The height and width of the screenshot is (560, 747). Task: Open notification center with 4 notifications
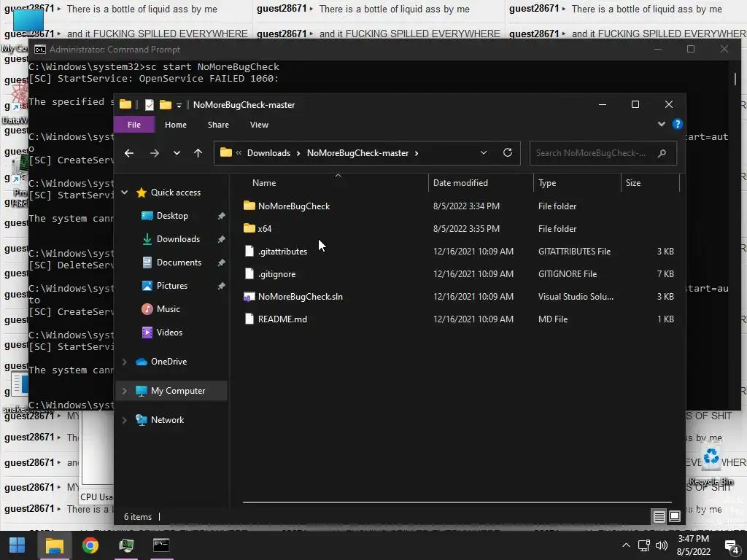731,546
